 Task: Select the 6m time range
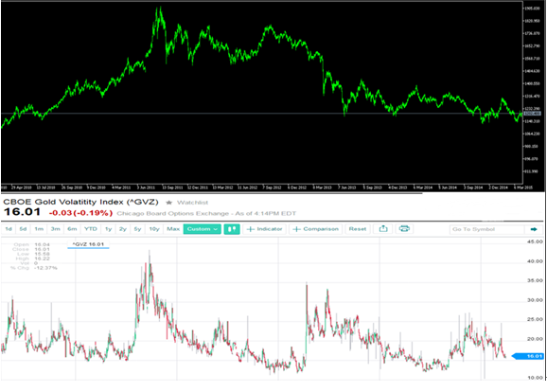(x=72, y=229)
